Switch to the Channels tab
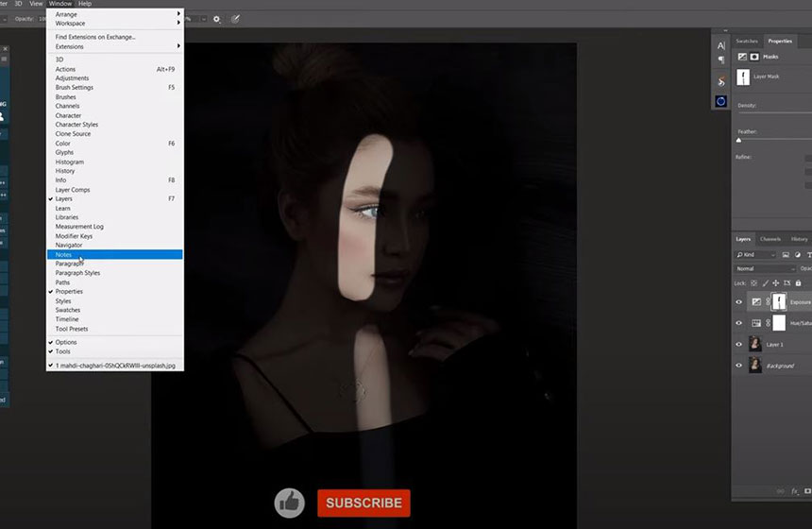Viewport: 812px width, 529px height. (x=770, y=239)
